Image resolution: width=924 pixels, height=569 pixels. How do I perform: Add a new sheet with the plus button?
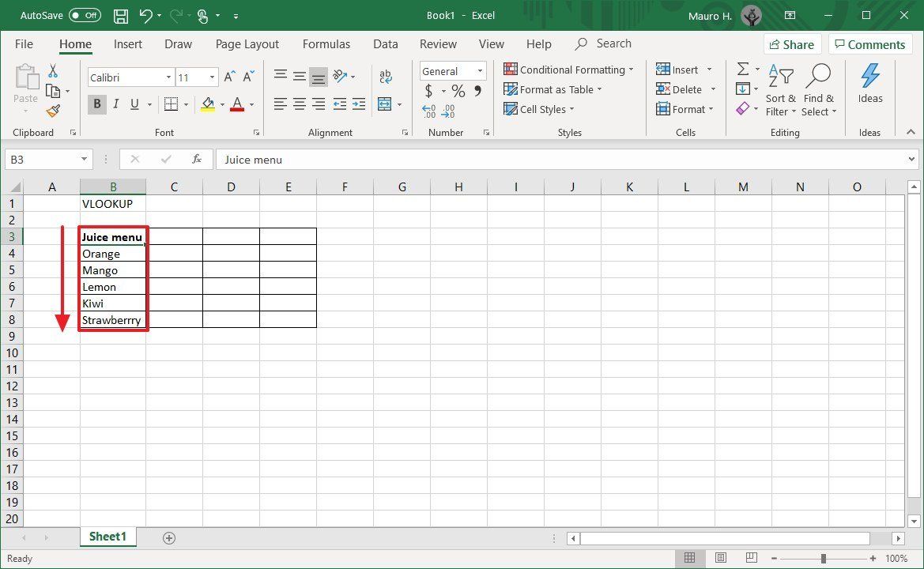tap(168, 537)
